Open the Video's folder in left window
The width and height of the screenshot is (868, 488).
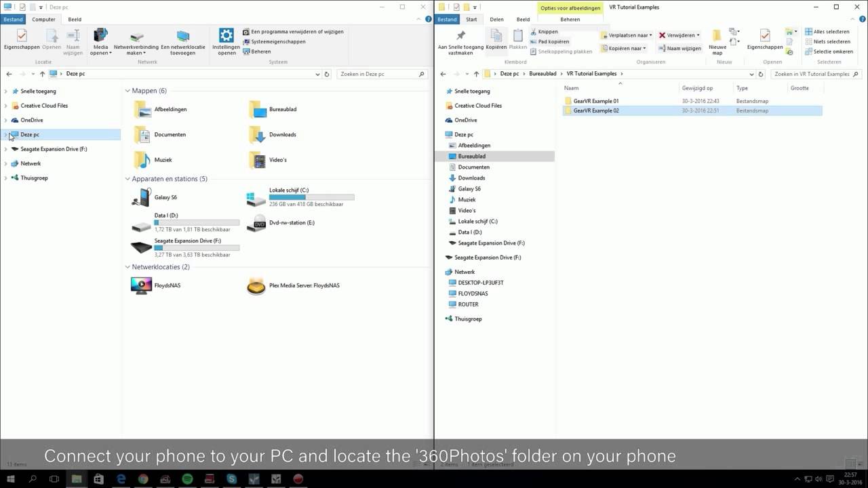268,160
